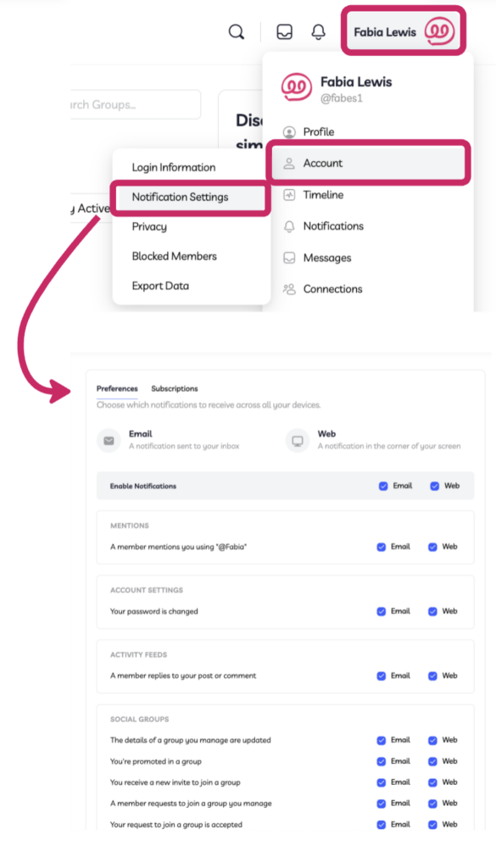This screenshot has height=868, width=496.
Task: Expand the Account submenu
Action: 369,164
